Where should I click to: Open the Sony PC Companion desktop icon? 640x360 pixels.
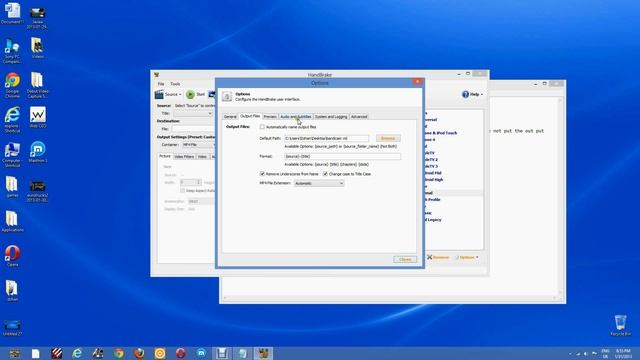coord(12,51)
